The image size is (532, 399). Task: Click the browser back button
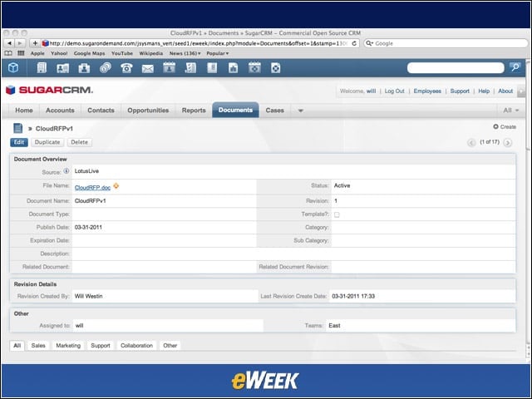9,43
